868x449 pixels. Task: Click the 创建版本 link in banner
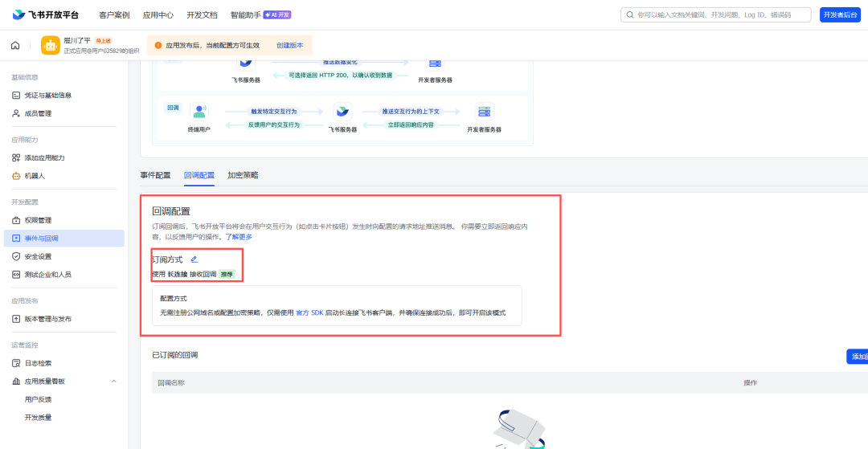(x=289, y=46)
